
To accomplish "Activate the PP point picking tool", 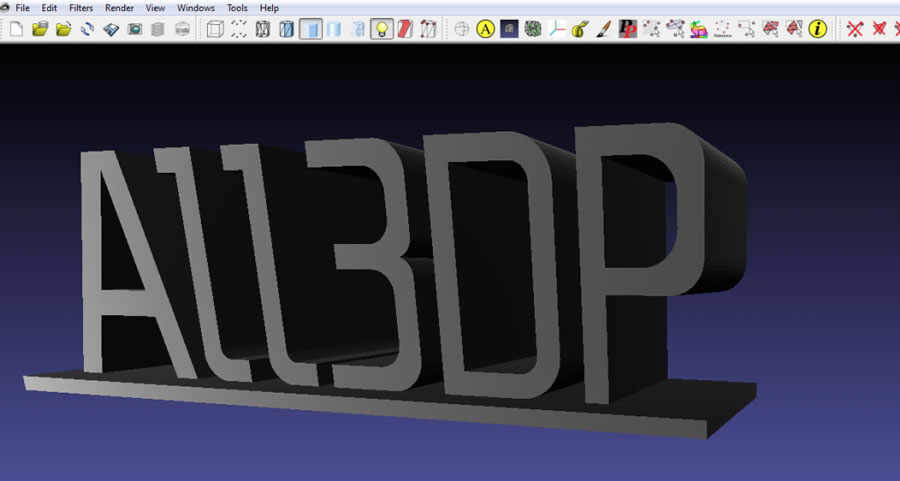I will click(627, 29).
